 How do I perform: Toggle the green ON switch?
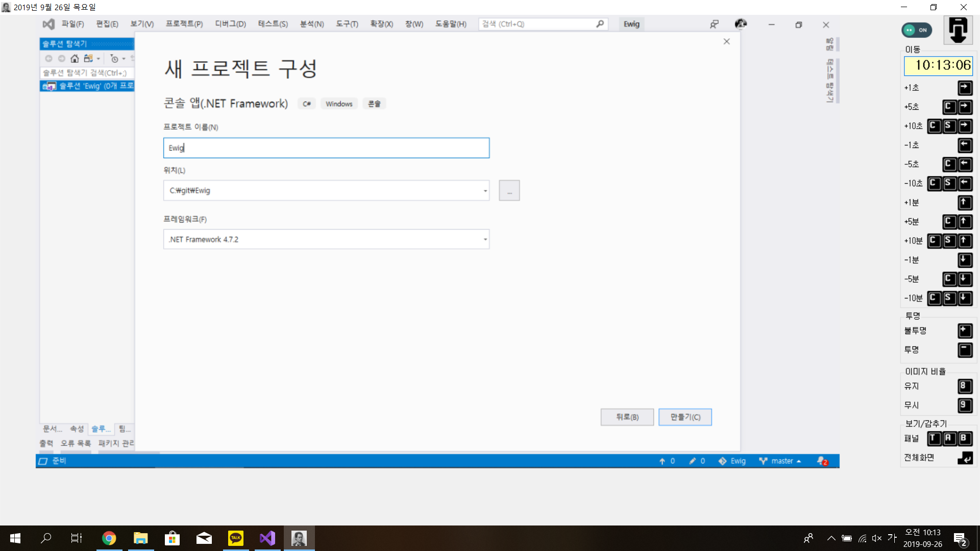tap(917, 30)
